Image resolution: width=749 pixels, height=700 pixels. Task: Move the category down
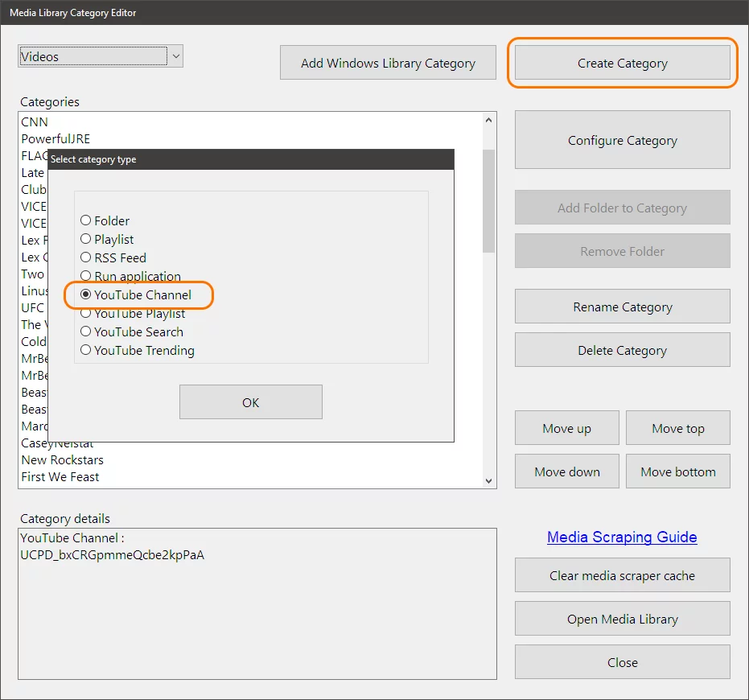tap(567, 471)
